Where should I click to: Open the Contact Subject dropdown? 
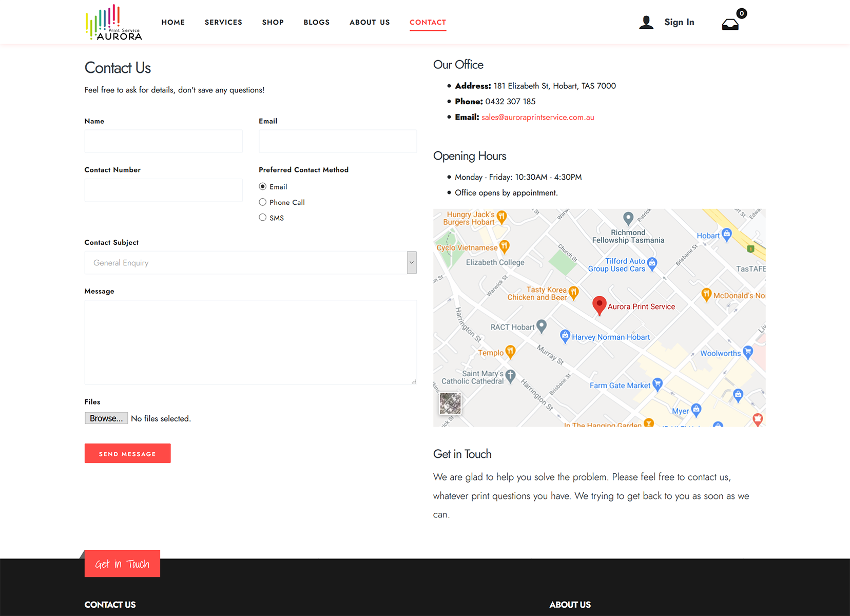(x=250, y=262)
